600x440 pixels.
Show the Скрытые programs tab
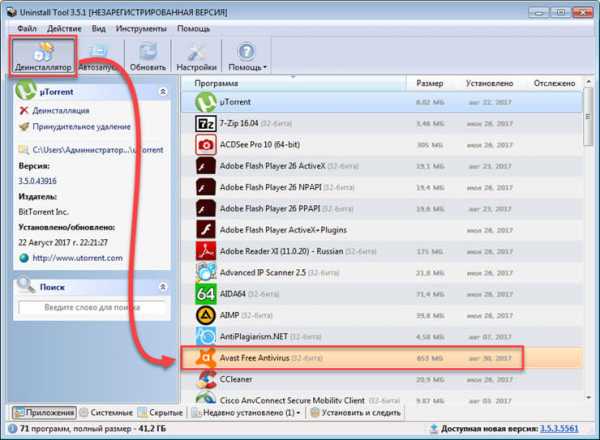tap(159, 412)
